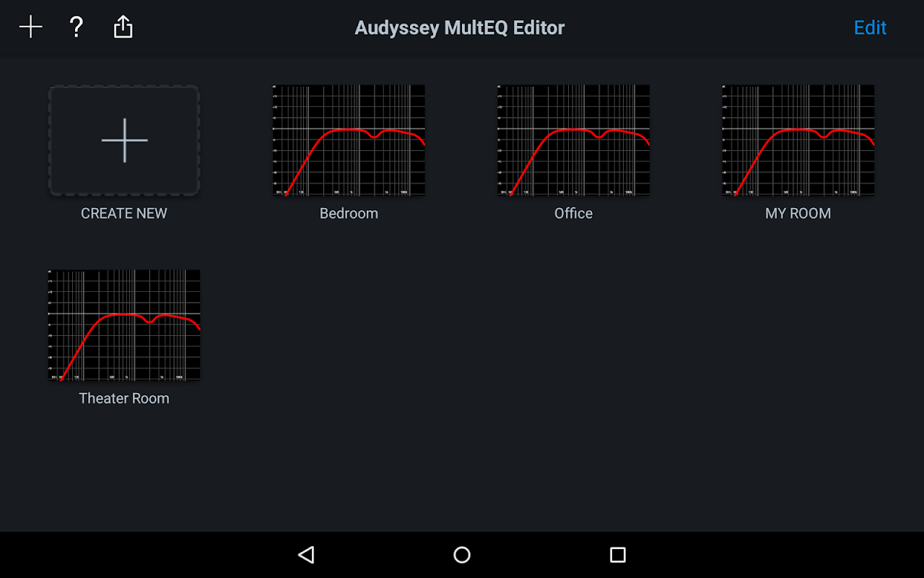This screenshot has width=924, height=578.
Task: Select the Office label text
Action: click(573, 213)
